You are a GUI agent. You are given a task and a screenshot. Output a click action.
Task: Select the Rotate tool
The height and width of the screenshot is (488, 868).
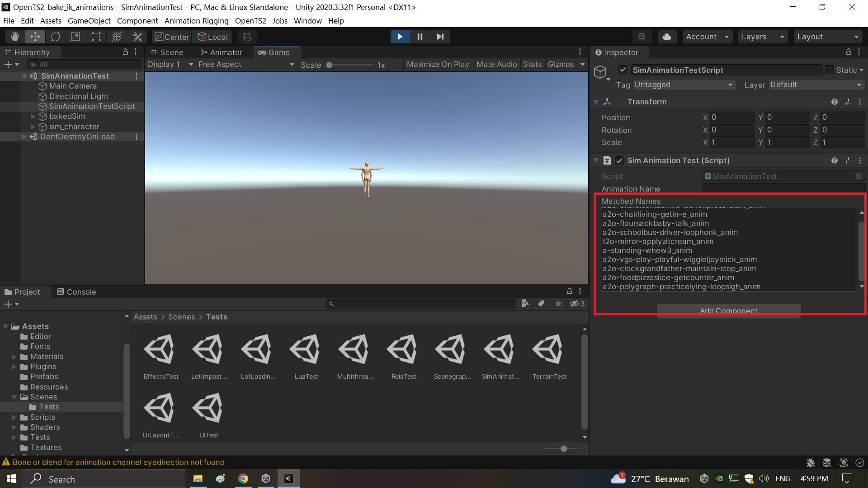pyautogui.click(x=55, y=37)
